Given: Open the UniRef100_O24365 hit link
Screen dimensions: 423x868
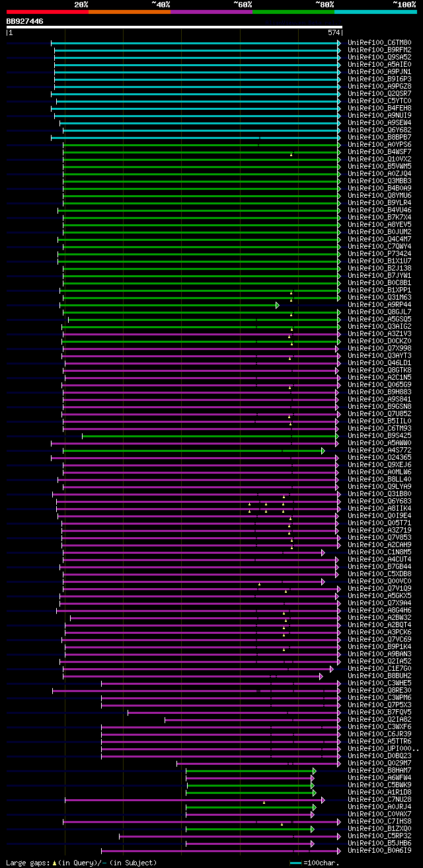Looking at the screenshot, I should [379, 458].
